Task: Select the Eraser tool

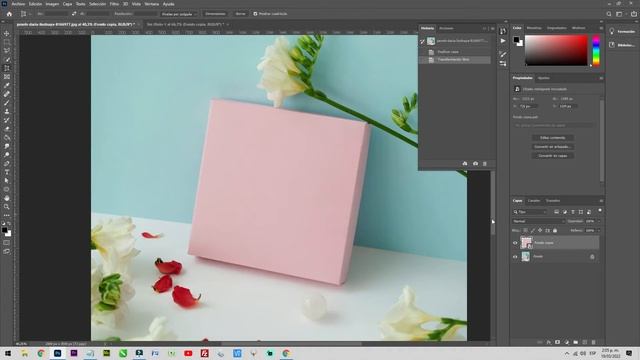Action: (7, 129)
